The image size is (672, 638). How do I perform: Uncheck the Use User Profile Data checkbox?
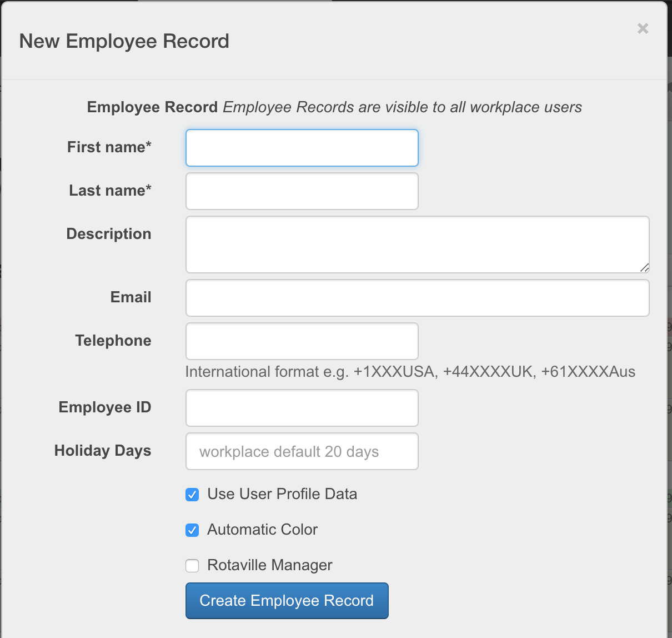[x=192, y=495]
